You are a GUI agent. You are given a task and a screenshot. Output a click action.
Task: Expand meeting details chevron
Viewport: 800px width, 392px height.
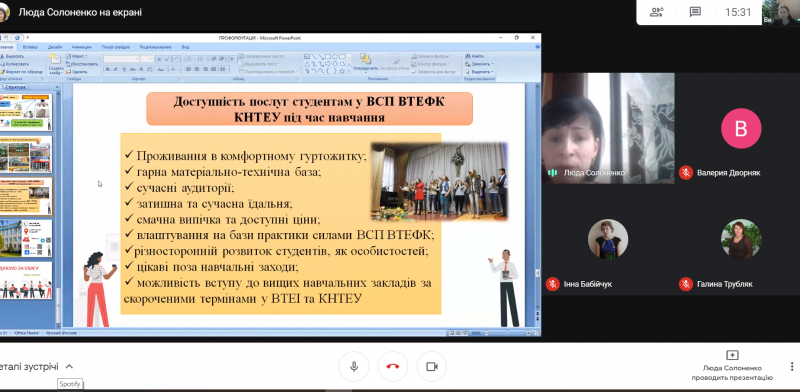tap(69, 366)
